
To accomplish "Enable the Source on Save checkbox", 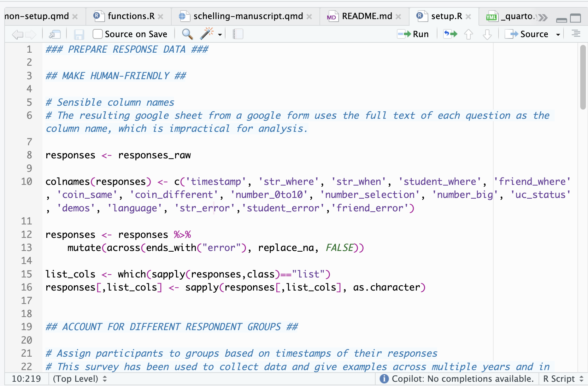I will 98,34.
